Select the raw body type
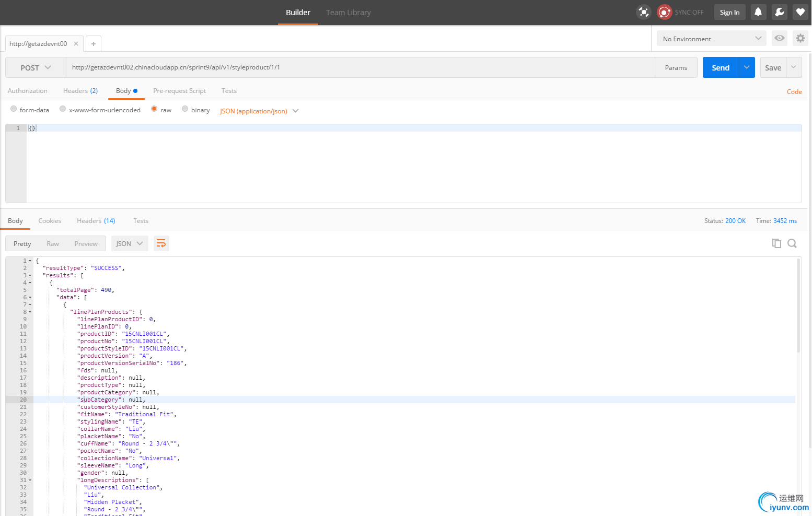 (154, 109)
